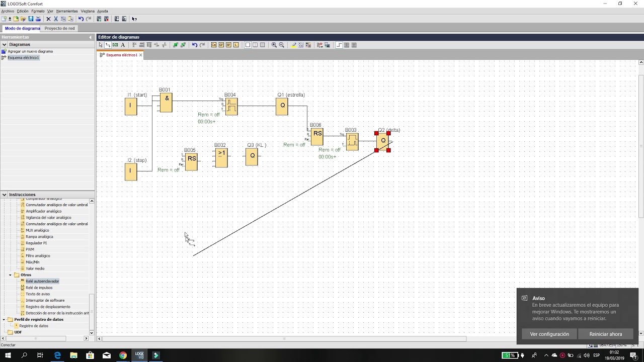Start simulation icon in editor toolbar

[319, 45]
